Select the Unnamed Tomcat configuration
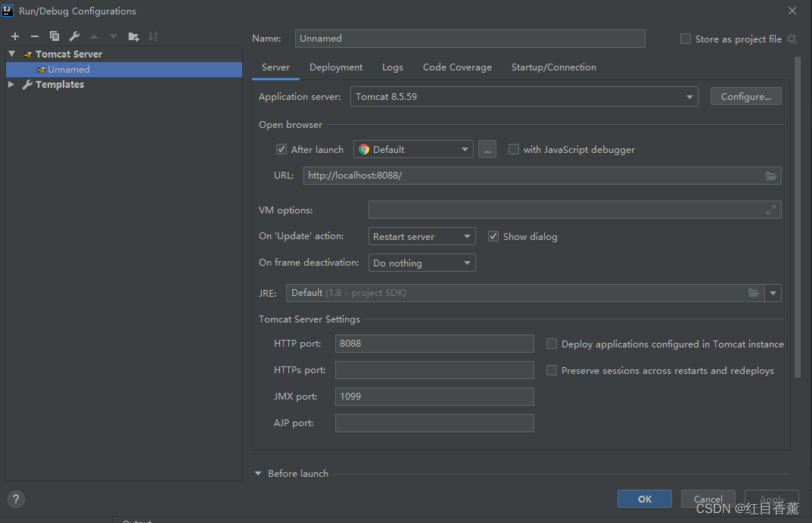812x523 pixels. (124, 70)
